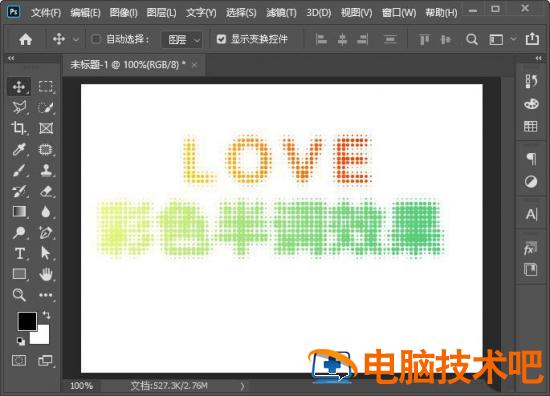Open the 文件(F) menu
Image resolution: width=550 pixels, height=396 pixels.
pyautogui.click(x=46, y=13)
